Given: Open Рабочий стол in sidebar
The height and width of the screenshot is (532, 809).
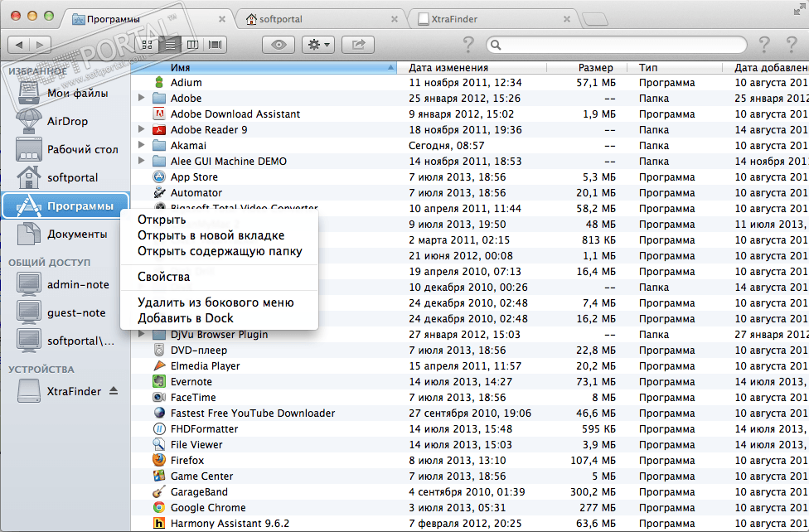Looking at the screenshot, I should point(65,150).
